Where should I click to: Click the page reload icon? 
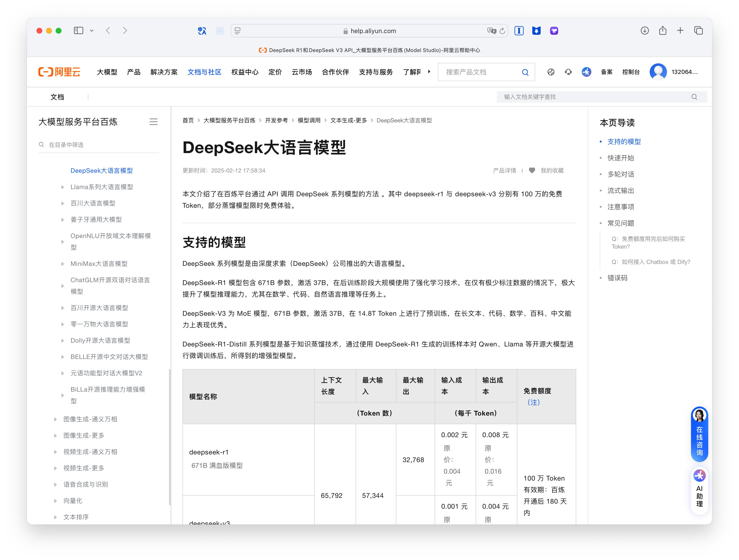pos(502,31)
